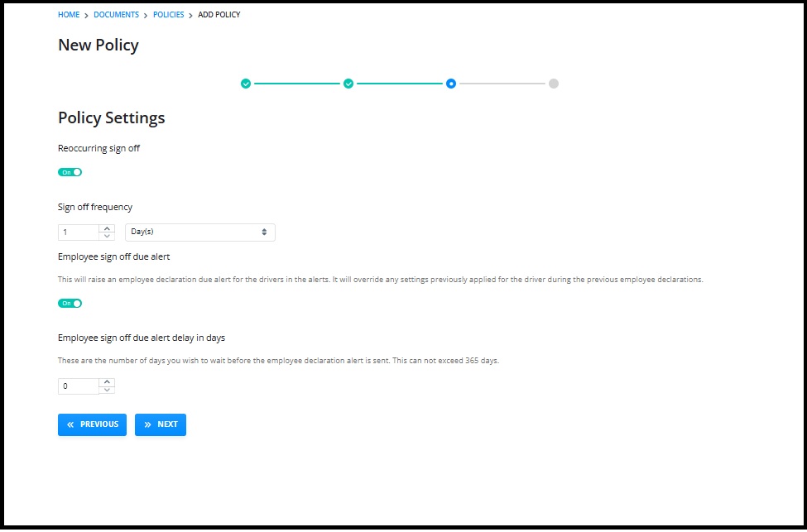Click the first completed step checkmark circle
807x532 pixels.
point(246,84)
